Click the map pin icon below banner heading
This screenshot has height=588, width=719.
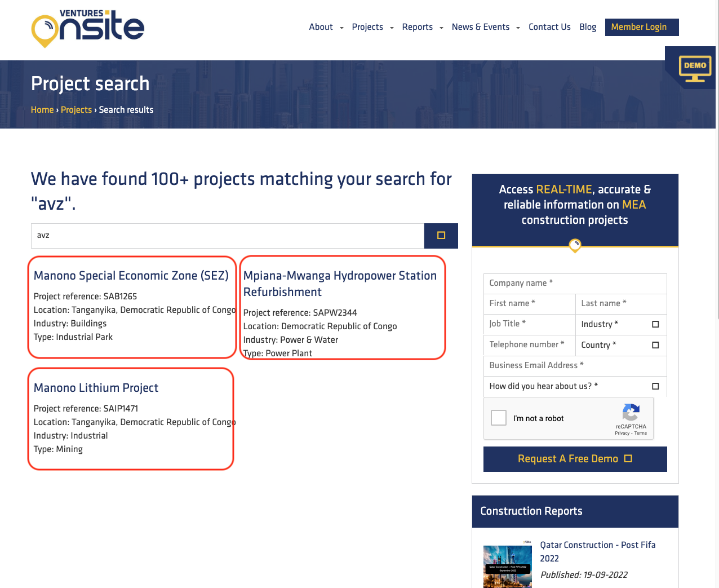[575, 245]
